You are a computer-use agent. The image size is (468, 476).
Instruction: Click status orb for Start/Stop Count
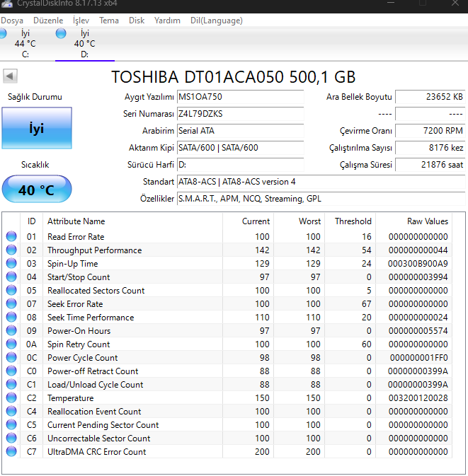(x=11, y=277)
